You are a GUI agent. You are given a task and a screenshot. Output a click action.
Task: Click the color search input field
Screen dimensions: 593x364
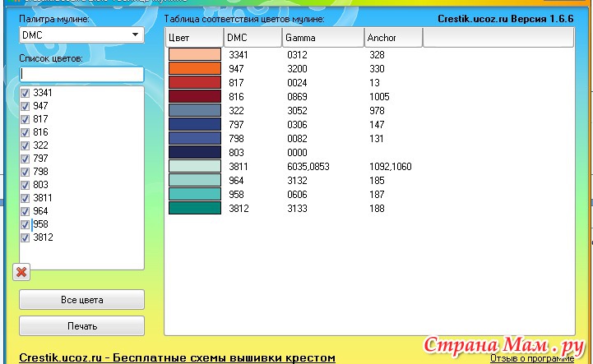click(81, 74)
